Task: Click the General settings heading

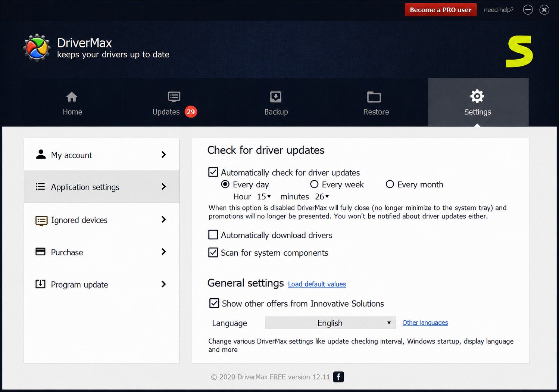Action: [x=246, y=283]
